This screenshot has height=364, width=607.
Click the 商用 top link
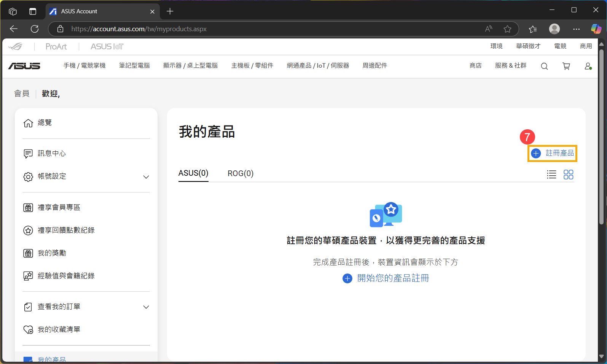click(x=586, y=46)
